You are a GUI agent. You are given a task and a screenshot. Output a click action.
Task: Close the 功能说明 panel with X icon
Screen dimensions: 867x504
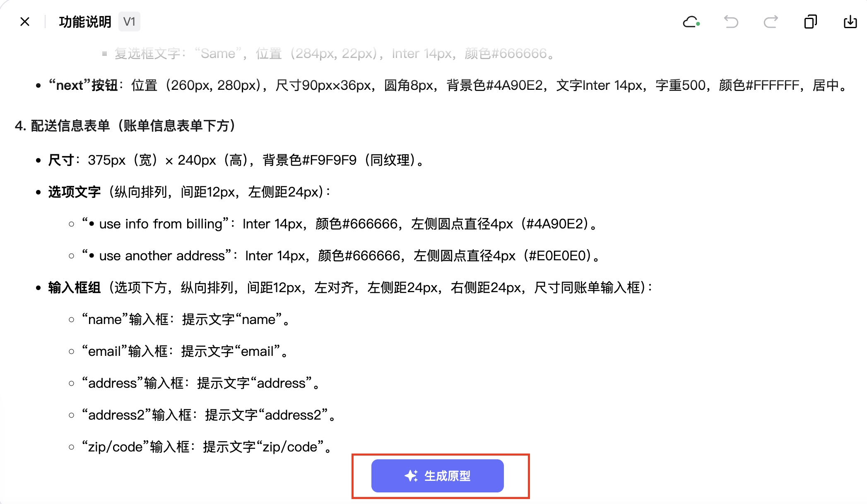click(x=25, y=22)
